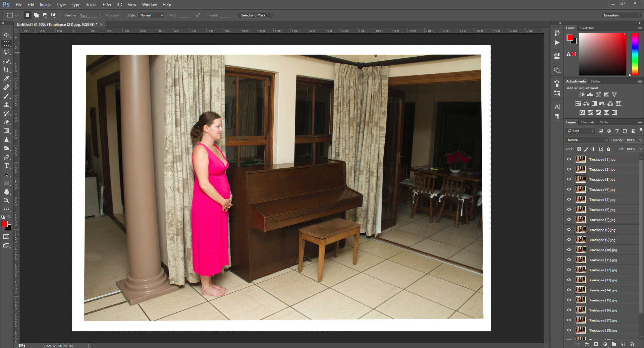
Task: Select the Eraser tool
Action: click(6, 122)
